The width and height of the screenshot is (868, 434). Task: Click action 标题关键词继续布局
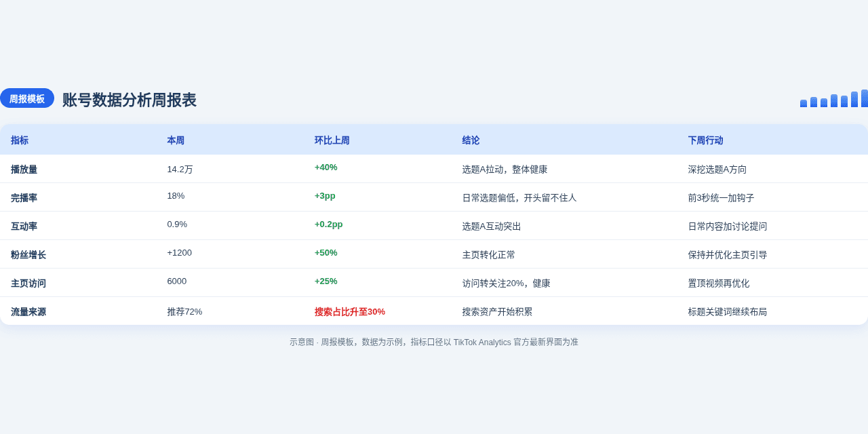click(x=728, y=312)
